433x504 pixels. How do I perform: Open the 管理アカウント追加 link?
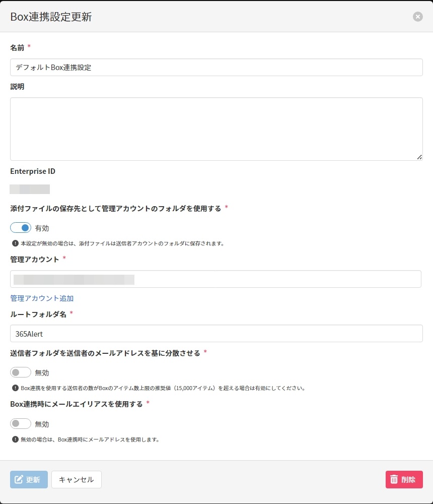(42, 298)
